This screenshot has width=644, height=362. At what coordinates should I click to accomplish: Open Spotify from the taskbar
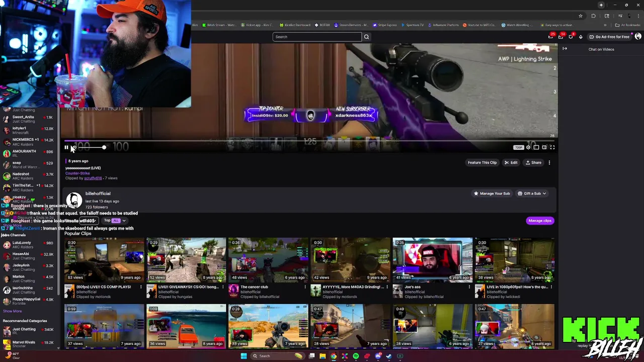tap(356, 356)
